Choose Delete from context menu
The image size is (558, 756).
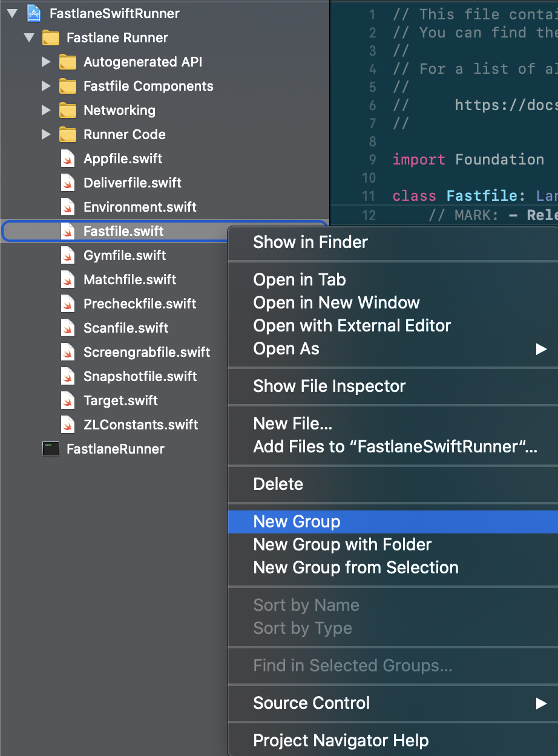point(393,484)
